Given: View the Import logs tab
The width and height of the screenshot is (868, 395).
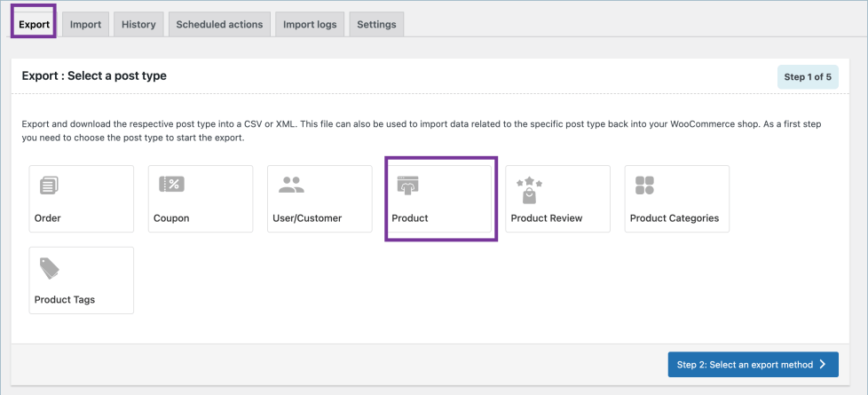Looking at the screenshot, I should pyautogui.click(x=310, y=24).
